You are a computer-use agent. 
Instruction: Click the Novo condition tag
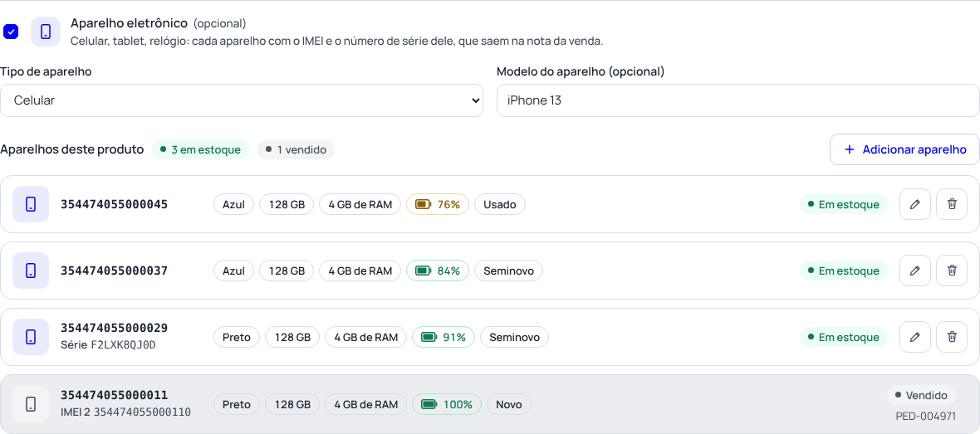(509, 404)
